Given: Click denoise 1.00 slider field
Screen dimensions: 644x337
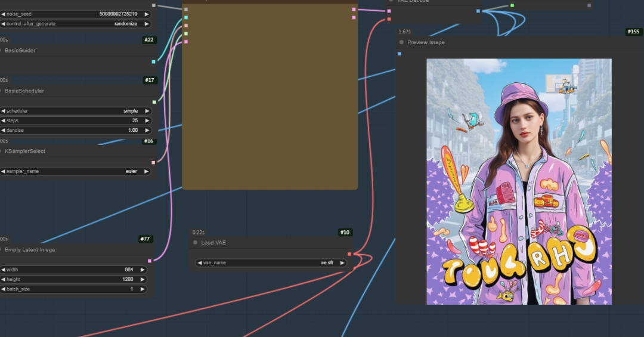Looking at the screenshot, I should (x=76, y=130).
